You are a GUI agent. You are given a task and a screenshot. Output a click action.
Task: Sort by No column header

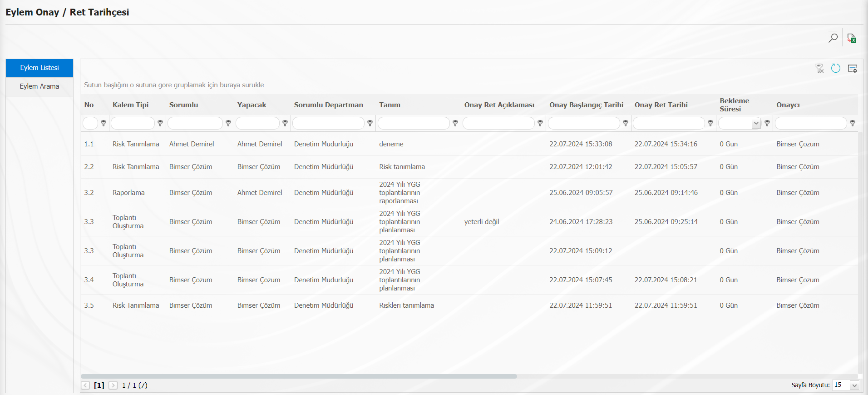point(89,105)
